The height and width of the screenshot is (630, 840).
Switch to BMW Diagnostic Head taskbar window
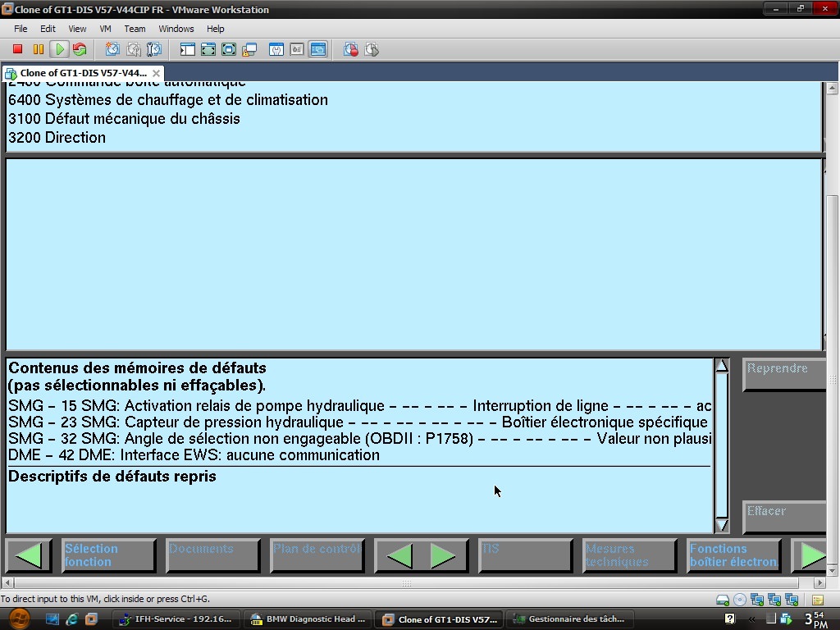[308, 619]
